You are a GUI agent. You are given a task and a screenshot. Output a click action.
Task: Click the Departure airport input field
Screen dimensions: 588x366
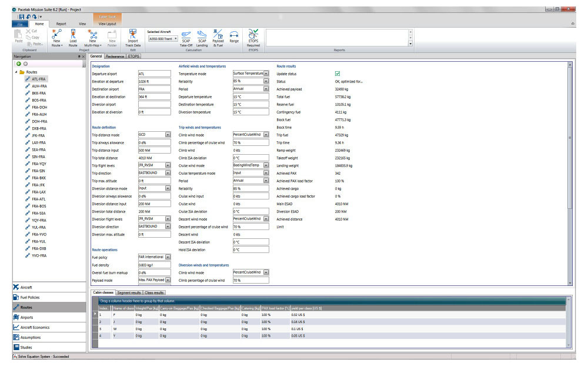(156, 74)
